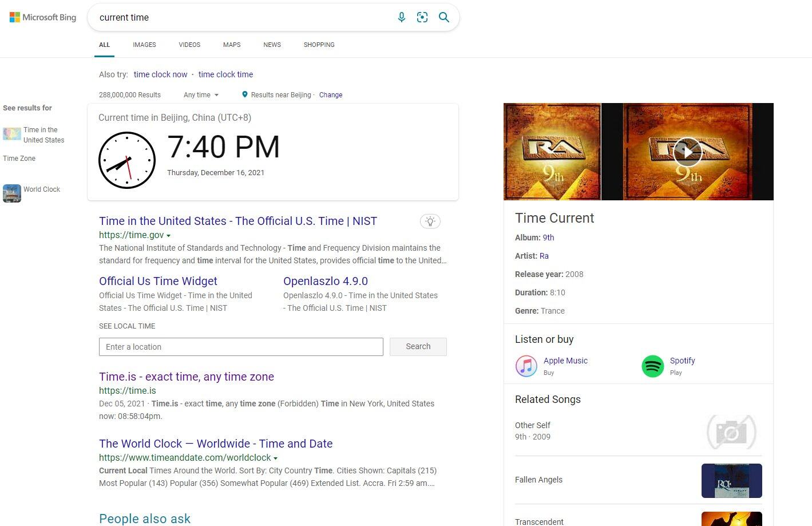
Task: Open the Apple Music text link
Action: tap(565, 361)
